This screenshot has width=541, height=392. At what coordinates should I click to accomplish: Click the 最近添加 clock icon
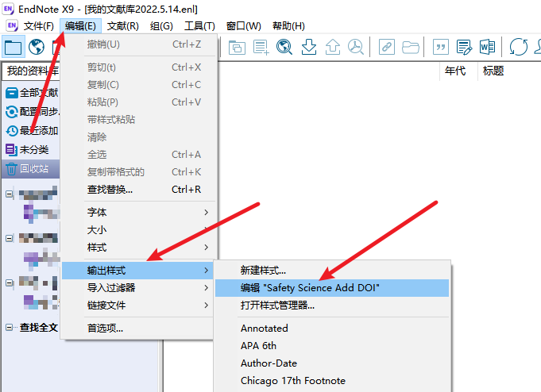tap(12, 131)
